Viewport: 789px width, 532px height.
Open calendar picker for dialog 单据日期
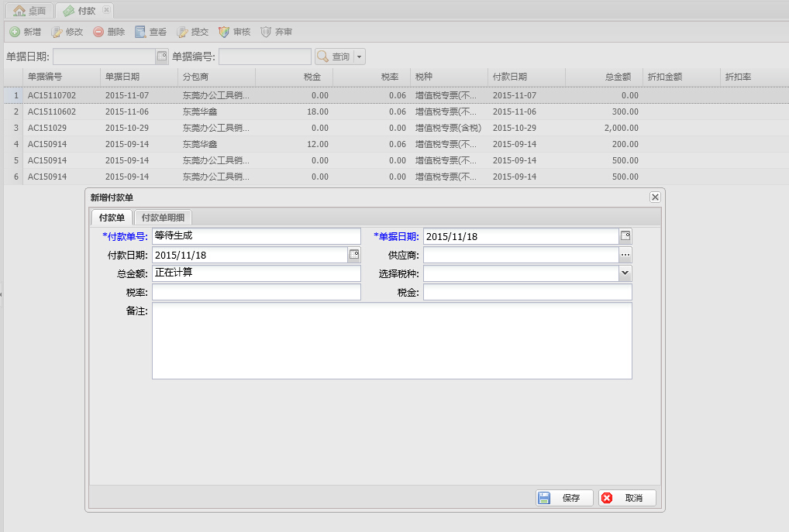pyautogui.click(x=625, y=236)
